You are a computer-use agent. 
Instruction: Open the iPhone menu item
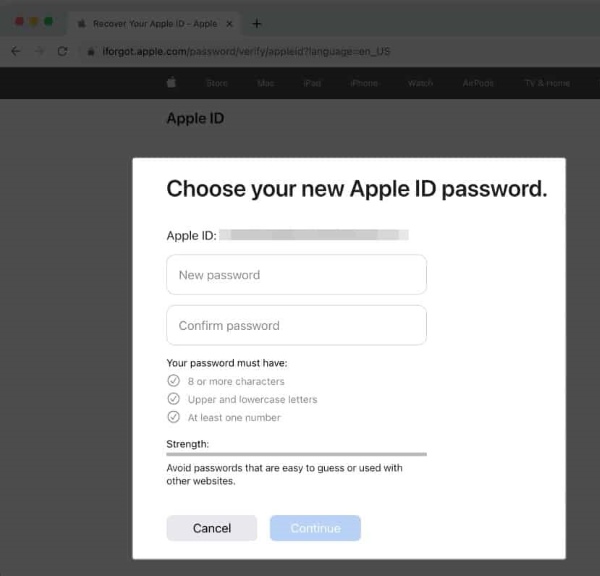tap(364, 83)
